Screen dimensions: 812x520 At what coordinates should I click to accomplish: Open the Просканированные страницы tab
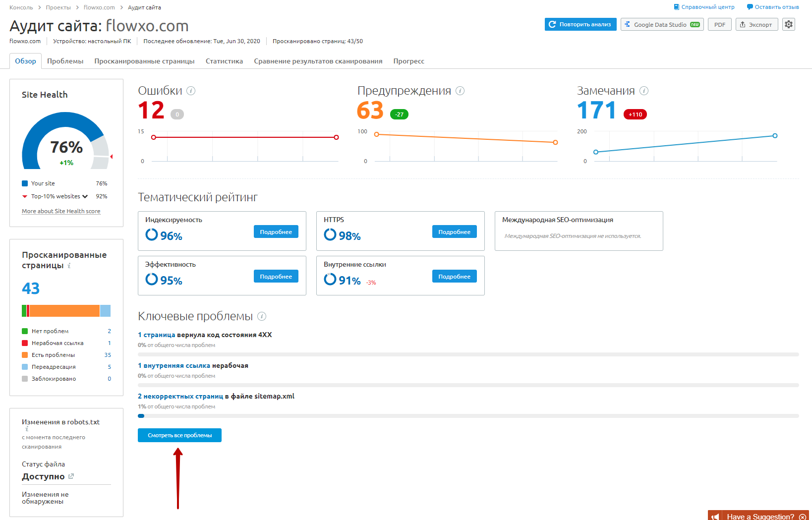(x=144, y=61)
